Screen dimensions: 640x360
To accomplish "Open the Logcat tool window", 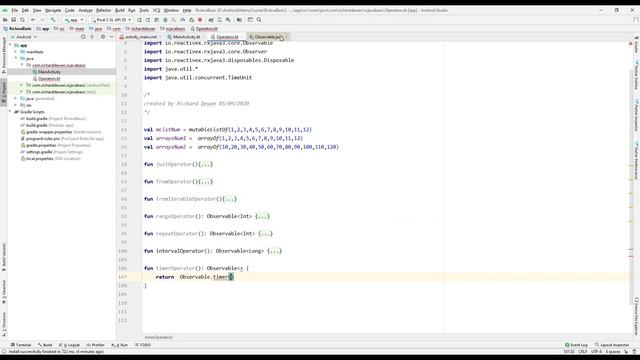I will [69, 345].
